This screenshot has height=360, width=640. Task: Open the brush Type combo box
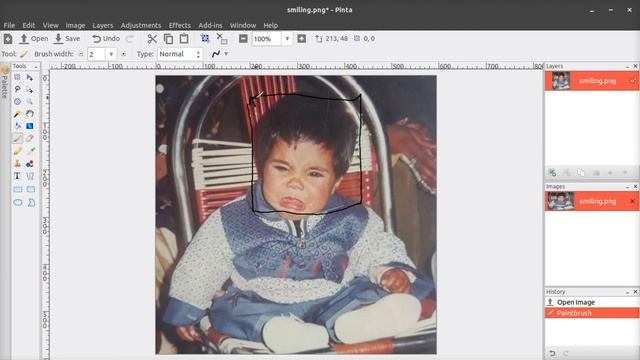coord(180,54)
